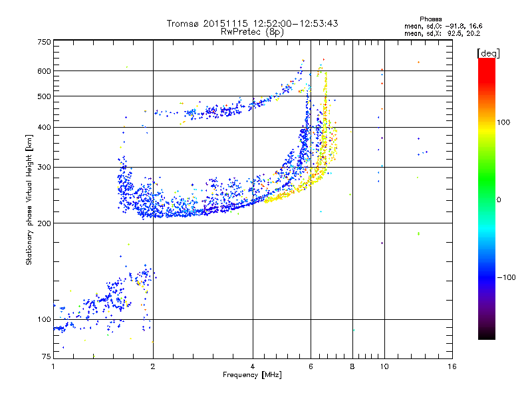Screen dimensions: 532x399
Task: Click the "[deg]" colorbar unit label
Action: 488,53
